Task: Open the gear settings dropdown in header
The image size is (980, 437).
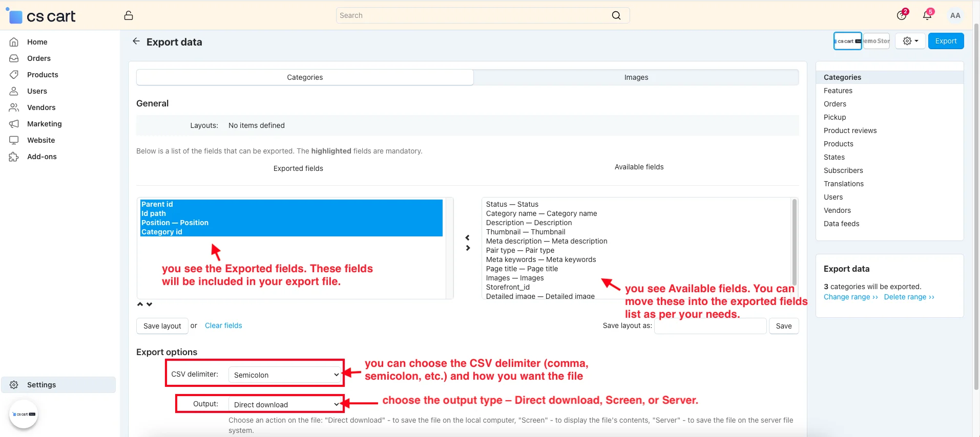Action: [x=910, y=41]
